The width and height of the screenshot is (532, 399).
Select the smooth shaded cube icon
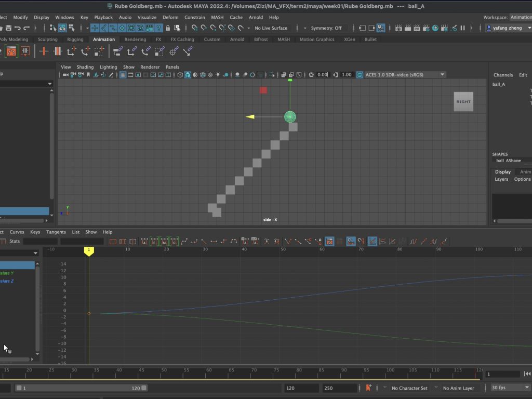tap(188, 75)
